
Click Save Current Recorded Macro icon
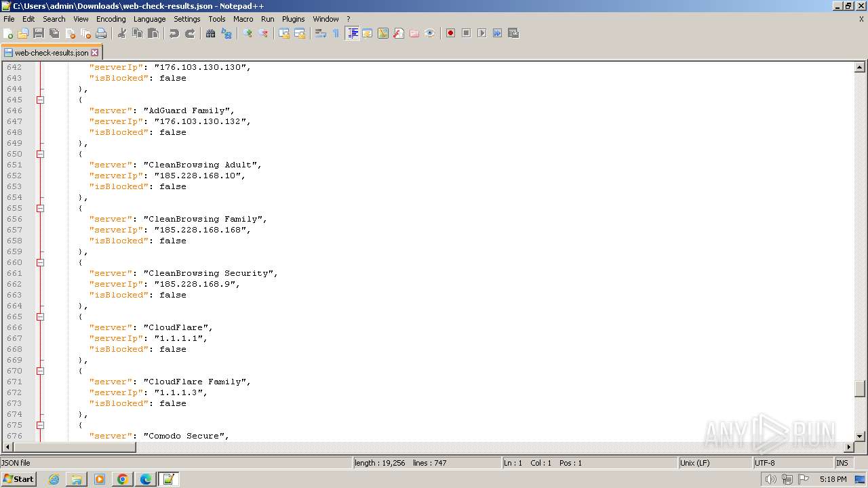tap(513, 33)
